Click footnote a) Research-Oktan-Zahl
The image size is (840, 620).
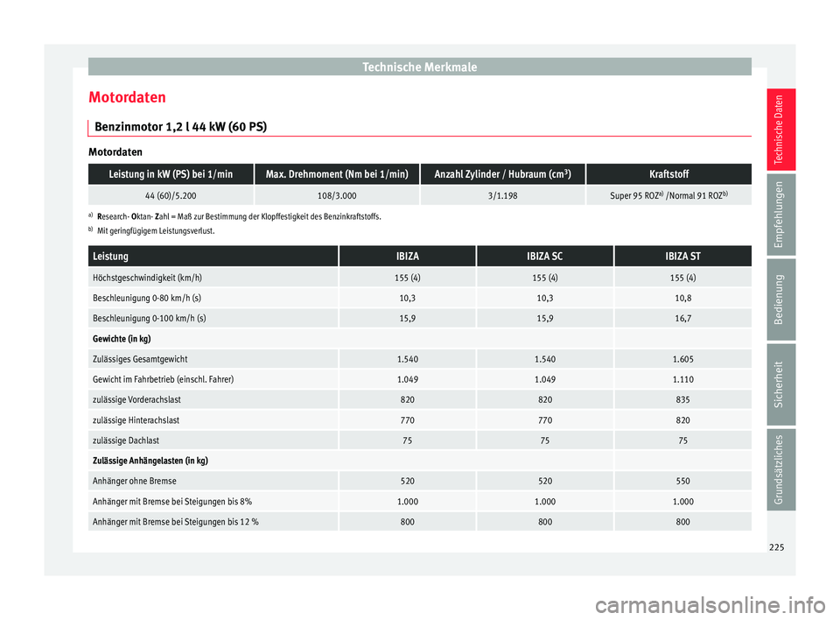(x=234, y=216)
